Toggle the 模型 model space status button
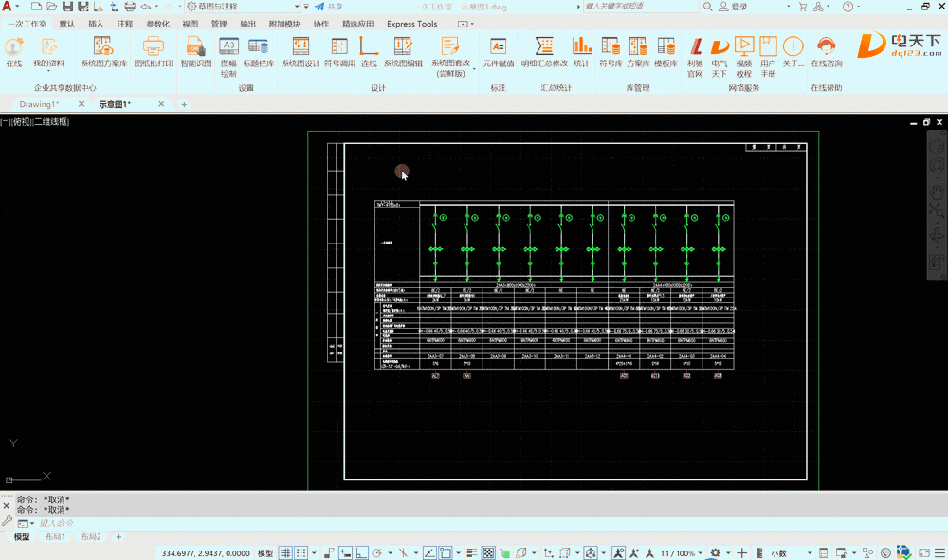948x560 pixels. (x=265, y=553)
